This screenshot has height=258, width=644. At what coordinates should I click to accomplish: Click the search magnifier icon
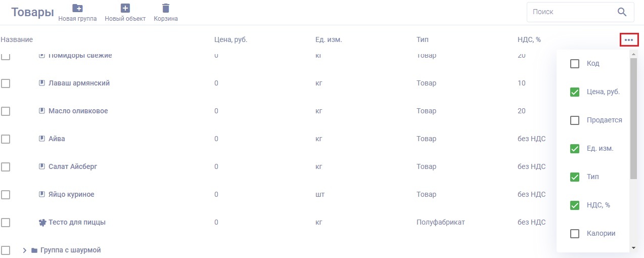pos(622,12)
